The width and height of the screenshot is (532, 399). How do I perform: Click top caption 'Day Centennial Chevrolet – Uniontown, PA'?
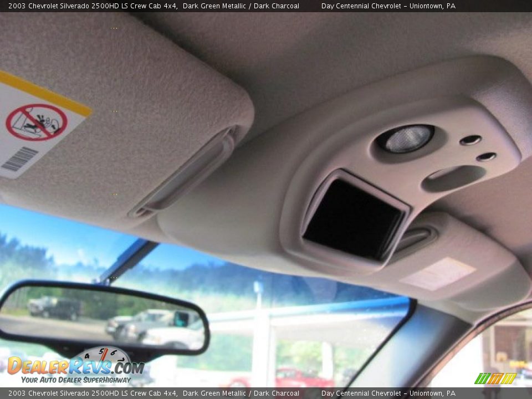[388, 6]
